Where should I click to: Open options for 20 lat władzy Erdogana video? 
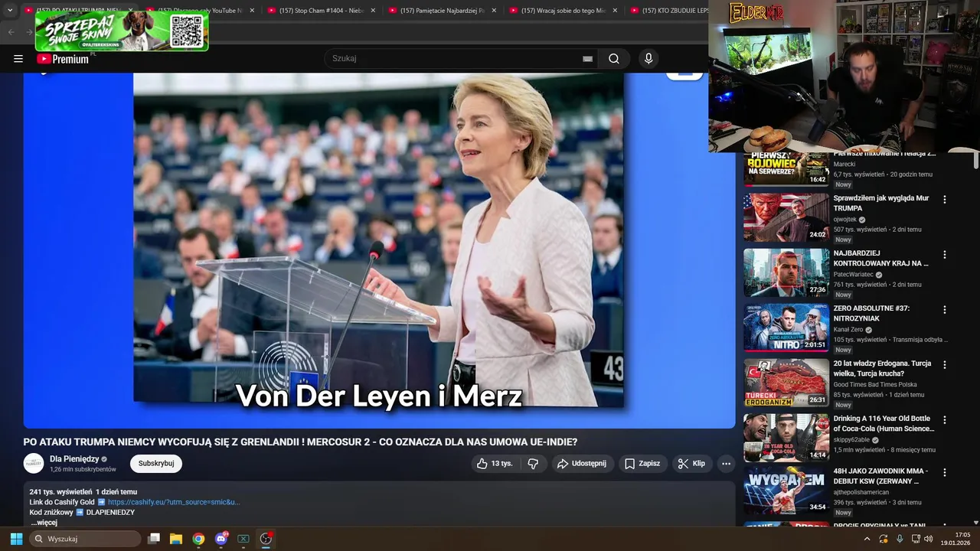tap(945, 365)
